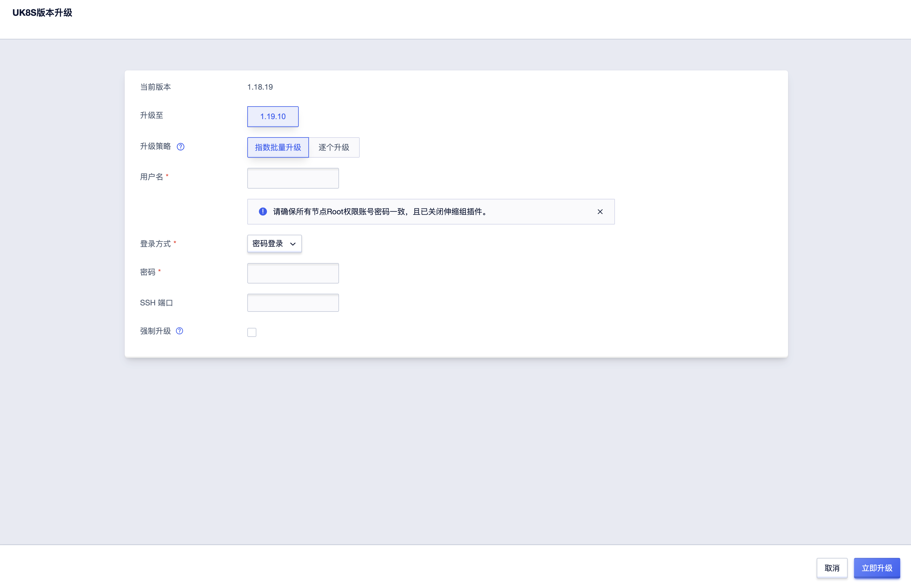Image resolution: width=911 pixels, height=588 pixels.
Task: Enable the 强制升级 checkbox
Action: (252, 332)
